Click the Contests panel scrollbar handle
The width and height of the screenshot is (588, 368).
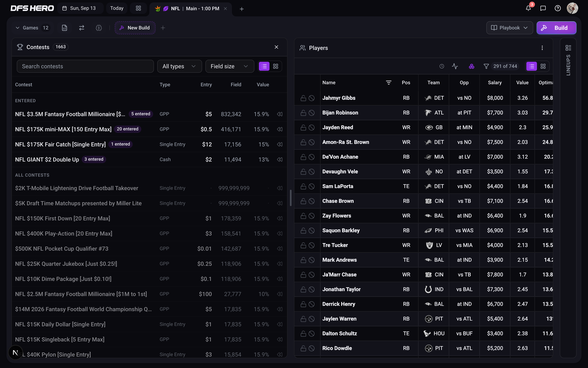(x=291, y=198)
